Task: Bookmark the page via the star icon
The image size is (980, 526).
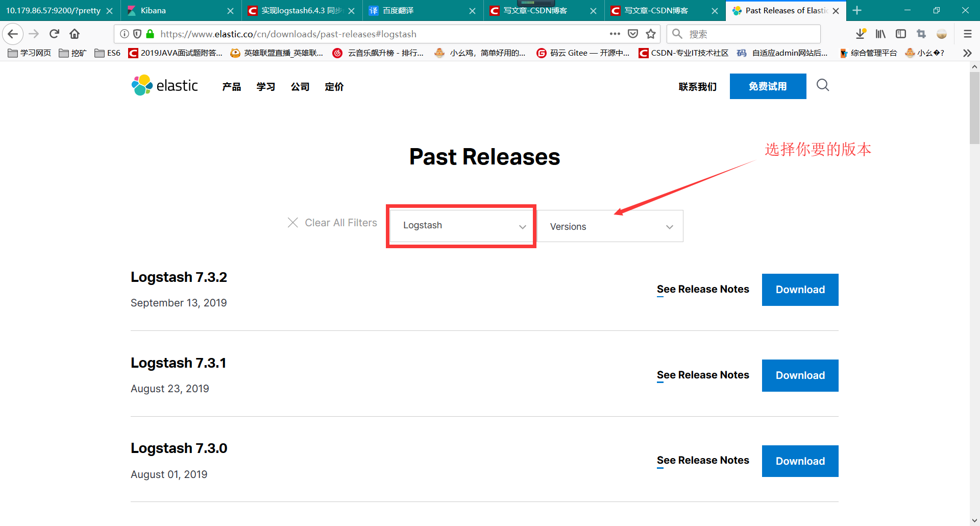Action: click(x=651, y=34)
